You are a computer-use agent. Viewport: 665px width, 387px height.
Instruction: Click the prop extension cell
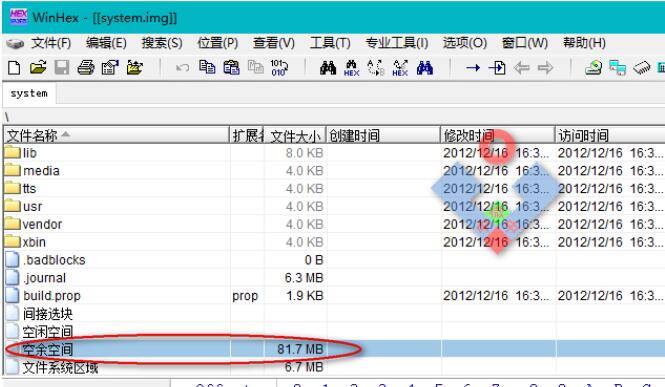pos(245,296)
